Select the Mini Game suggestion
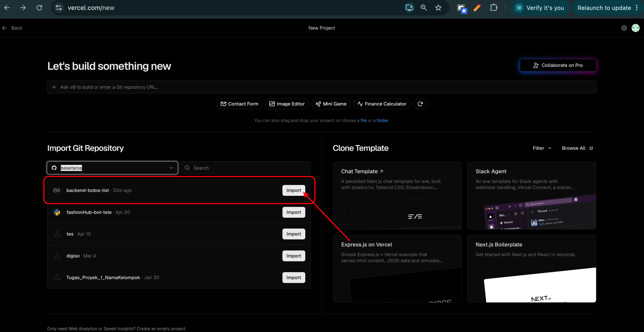This screenshot has height=332, width=644. pos(331,104)
